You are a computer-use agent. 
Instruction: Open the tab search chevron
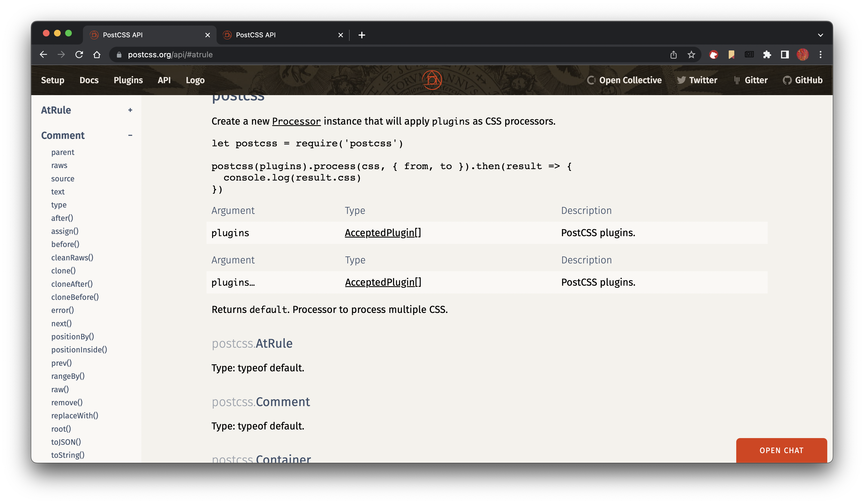pyautogui.click(x=821, y=35)
